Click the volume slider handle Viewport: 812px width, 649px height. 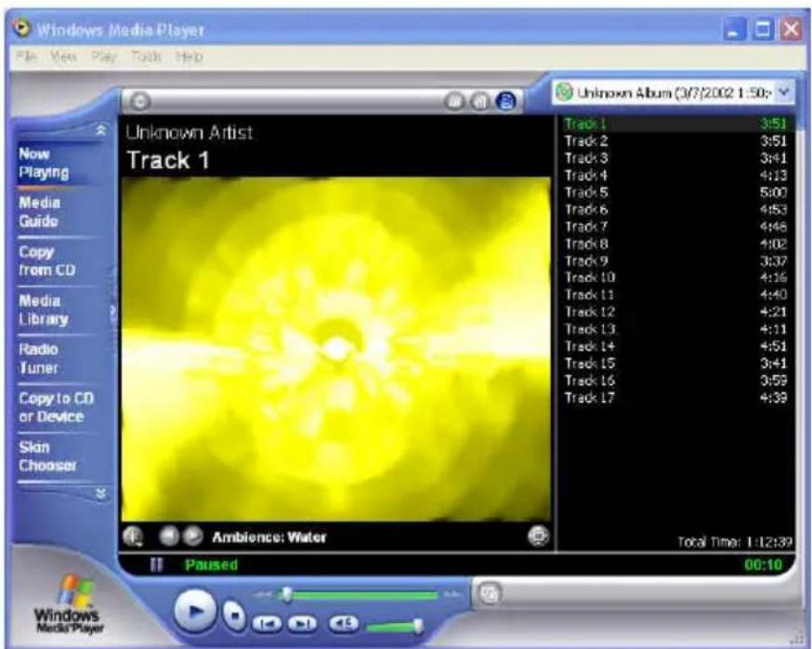[417, 627]
